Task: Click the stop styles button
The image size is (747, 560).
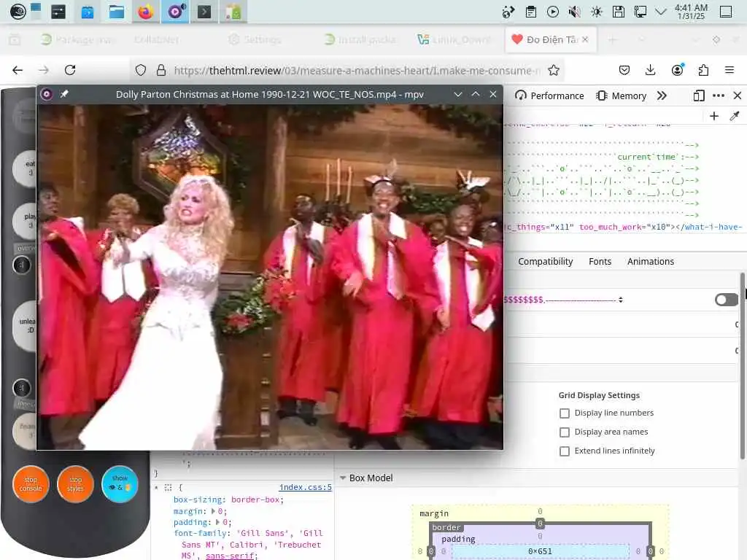Action: [75, 484]
